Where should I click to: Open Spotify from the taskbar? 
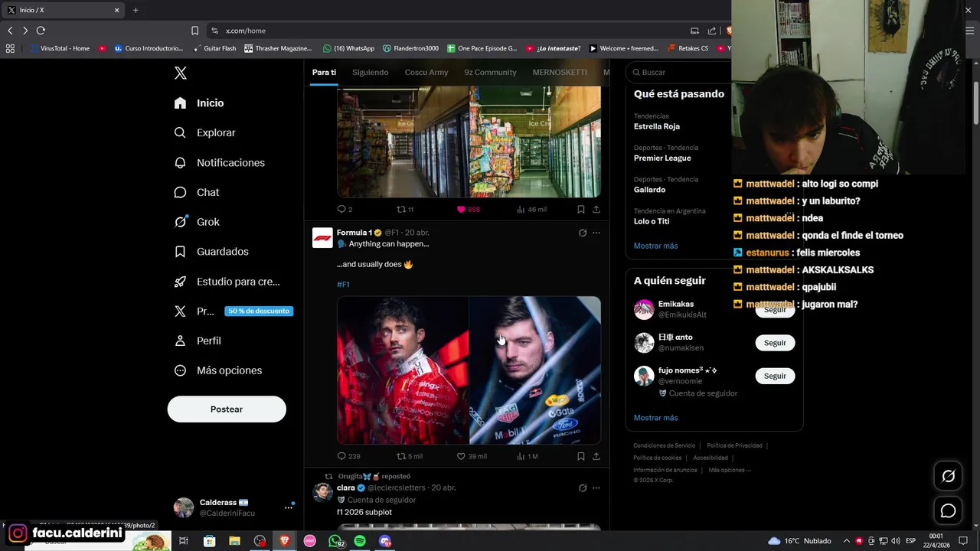coord(360,541)
